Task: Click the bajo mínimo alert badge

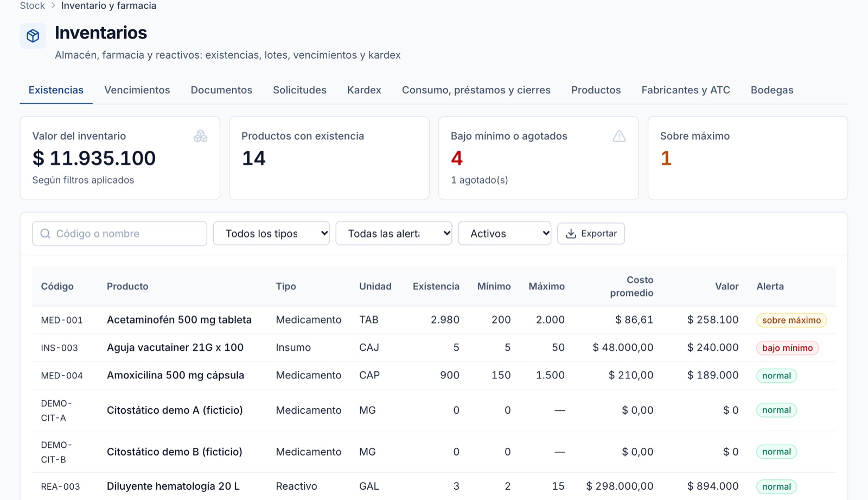Action: pos(787,348)
